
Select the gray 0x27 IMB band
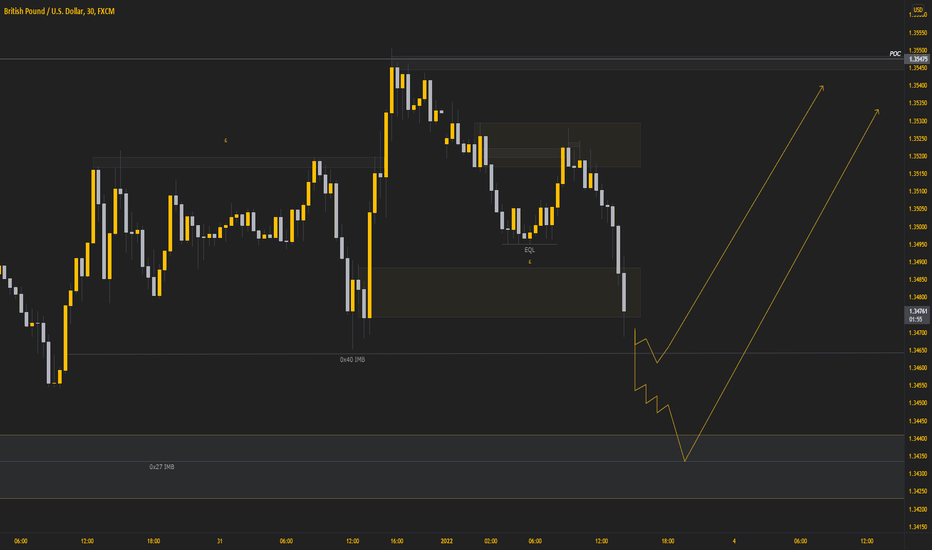[452, 467]
